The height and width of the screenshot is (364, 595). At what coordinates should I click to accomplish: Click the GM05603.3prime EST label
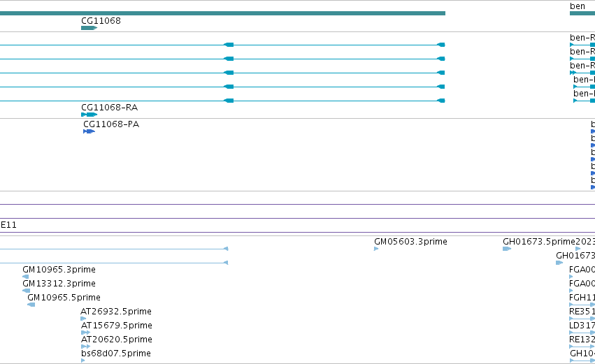tap(410, 242)
